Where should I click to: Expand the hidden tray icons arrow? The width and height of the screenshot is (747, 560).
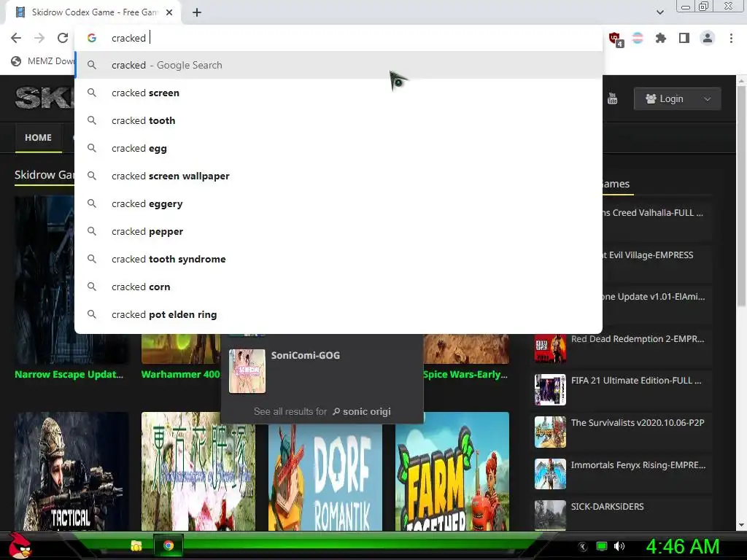click(x=583, y=547)
